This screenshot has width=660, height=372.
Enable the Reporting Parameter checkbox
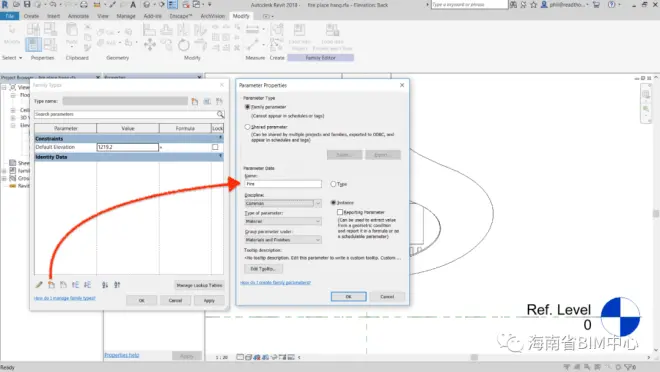[x=340, y=212]
